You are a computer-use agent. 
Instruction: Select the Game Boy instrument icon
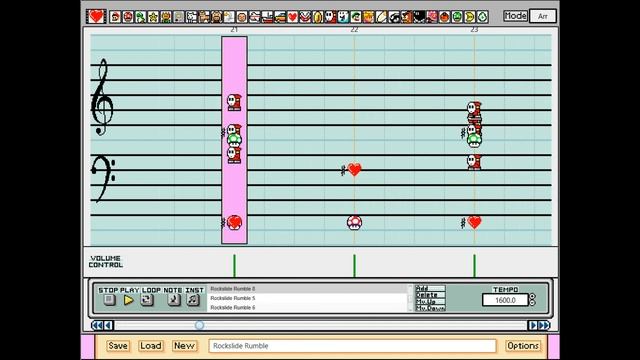[x=179, y=17]
